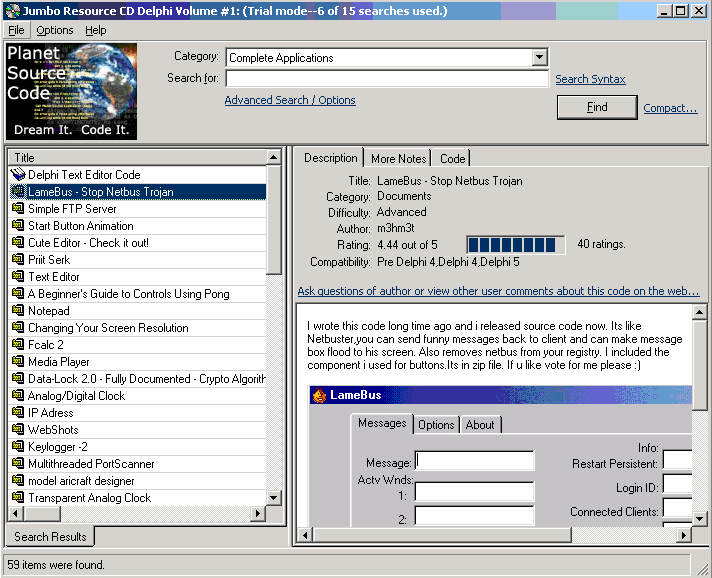The width and height of the screenshot is (712, 578).
Task: Click the icon next to Keylogger -2
Action: pos(18,446)
